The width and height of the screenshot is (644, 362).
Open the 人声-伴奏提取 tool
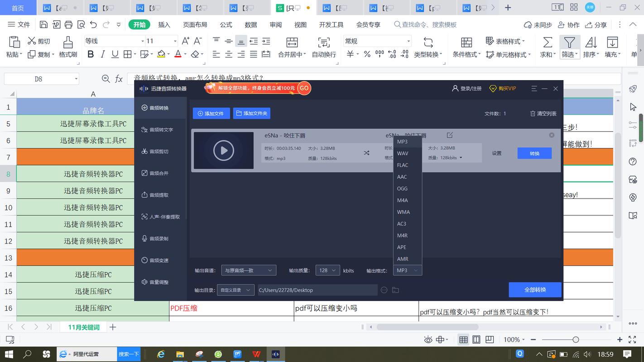click(160, 216)
